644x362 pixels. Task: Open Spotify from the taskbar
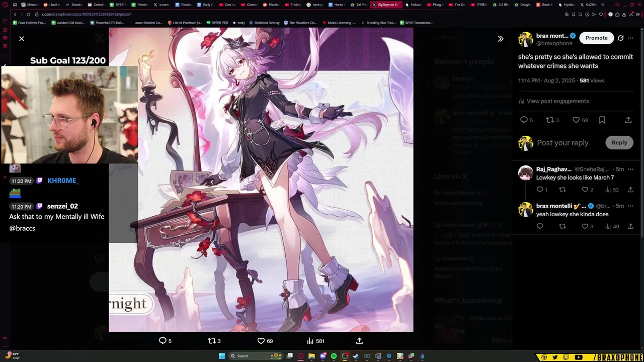click(x=334, y=356)
